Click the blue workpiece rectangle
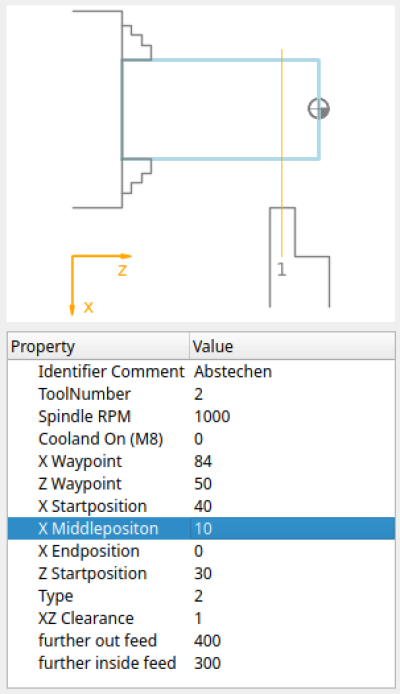The image size is (400, 694). [x=220, y=109]
